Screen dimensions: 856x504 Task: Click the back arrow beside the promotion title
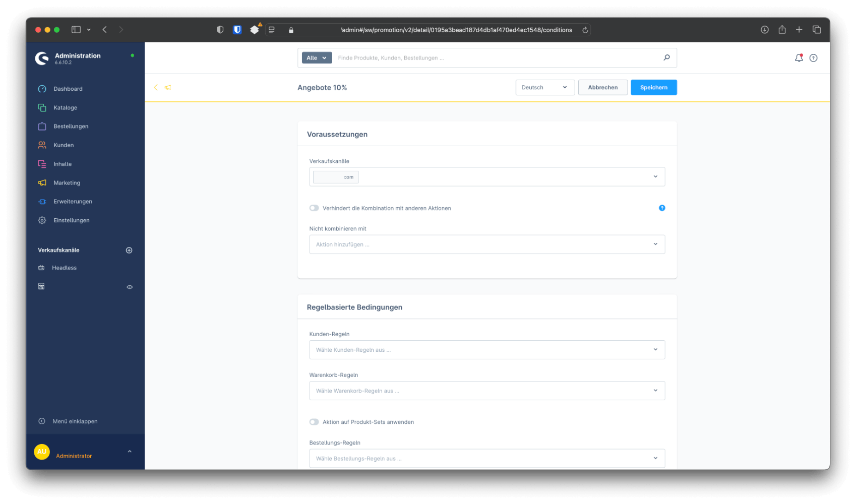156,87
